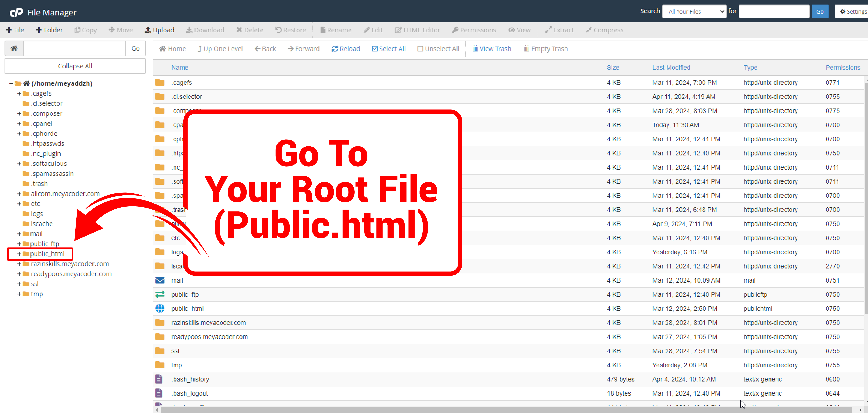This screenshot has height=413, width=868.
Task: Click the Compress toolbar item
Action: coord(605,30)
